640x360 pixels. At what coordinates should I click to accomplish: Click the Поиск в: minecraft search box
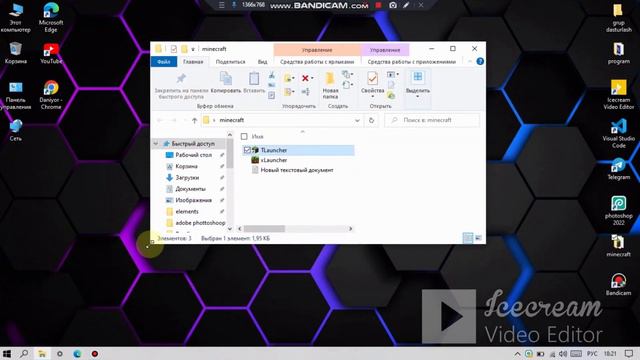[432, 120]
